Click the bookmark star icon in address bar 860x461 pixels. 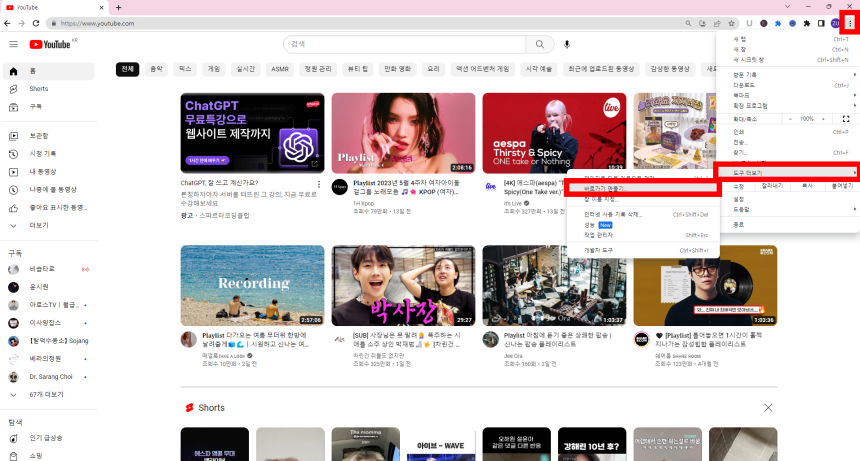click(x=731, y=24)
